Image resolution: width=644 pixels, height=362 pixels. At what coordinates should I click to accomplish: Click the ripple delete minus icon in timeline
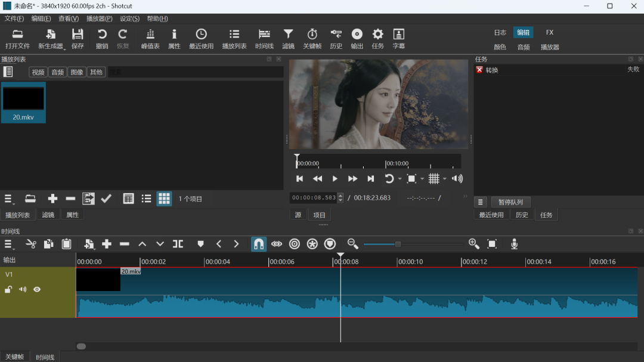point(125,244)
